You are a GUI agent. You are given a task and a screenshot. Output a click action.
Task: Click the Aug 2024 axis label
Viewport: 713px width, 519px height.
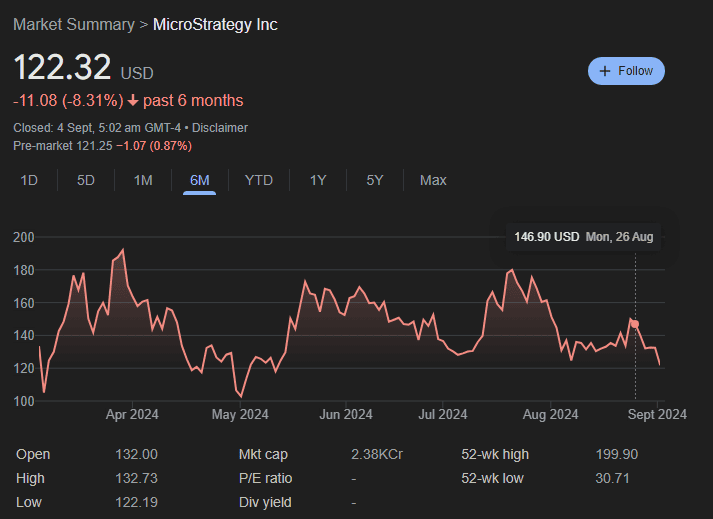[x=550, y=414]
